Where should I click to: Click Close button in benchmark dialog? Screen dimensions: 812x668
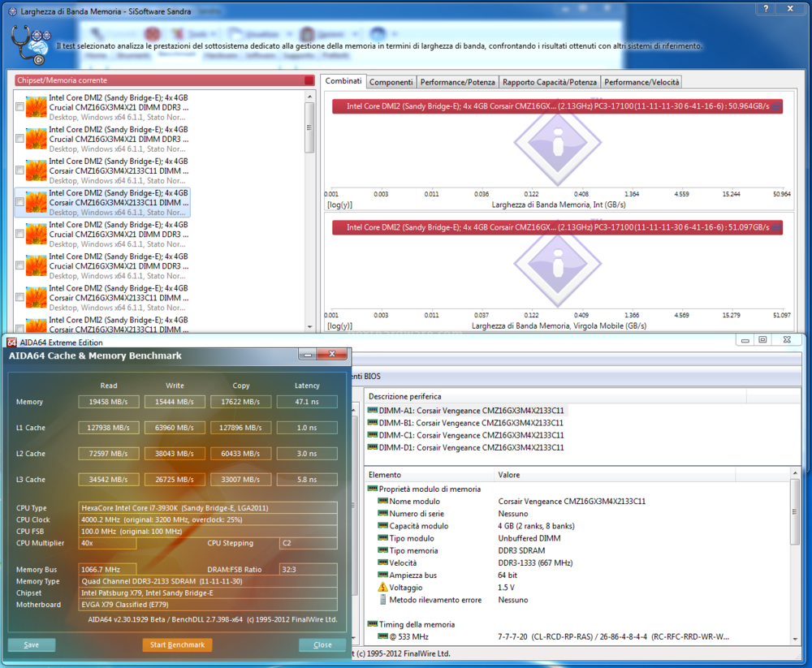coord(322,644)
